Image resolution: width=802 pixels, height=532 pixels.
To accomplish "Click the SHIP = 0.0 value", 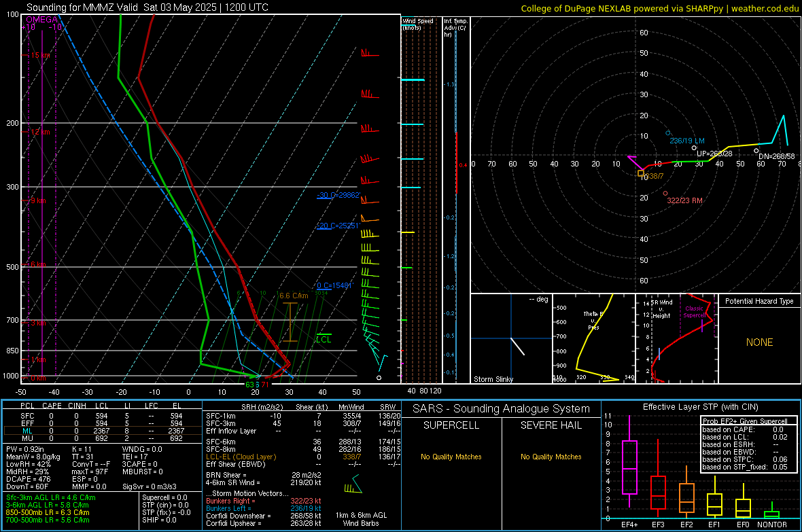I will (159, 520).
